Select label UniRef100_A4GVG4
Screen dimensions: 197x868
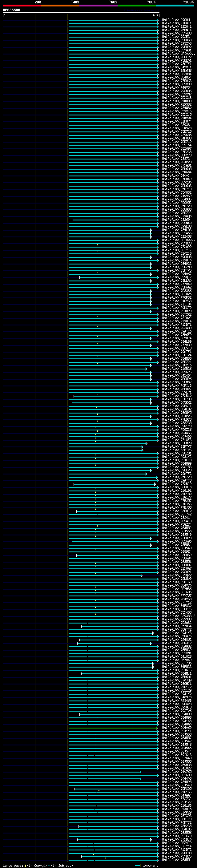tap(176, 88)
